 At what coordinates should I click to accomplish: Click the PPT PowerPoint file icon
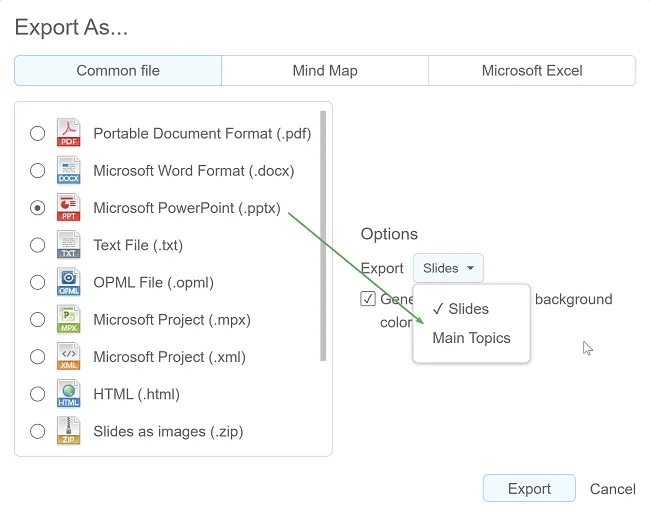[x=68, y=208]
